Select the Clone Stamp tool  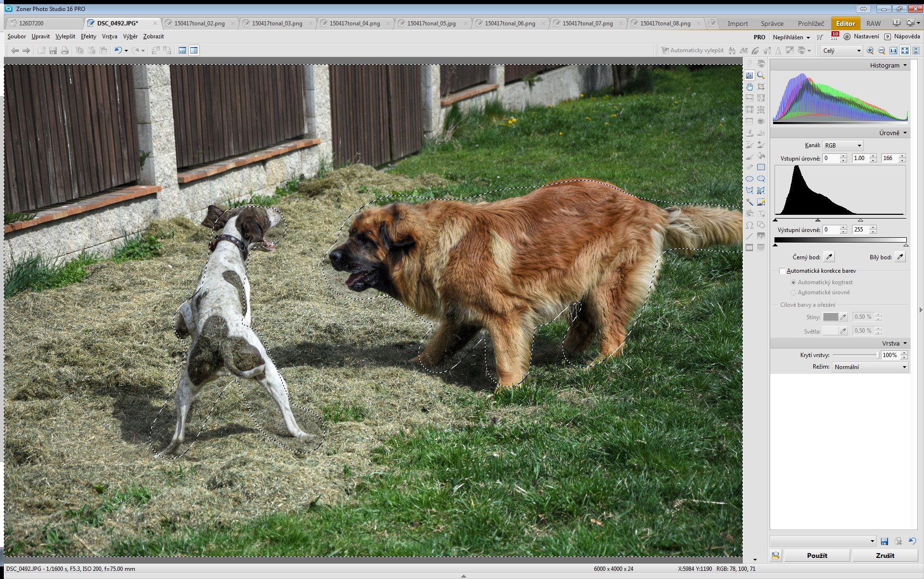[750, 133]
